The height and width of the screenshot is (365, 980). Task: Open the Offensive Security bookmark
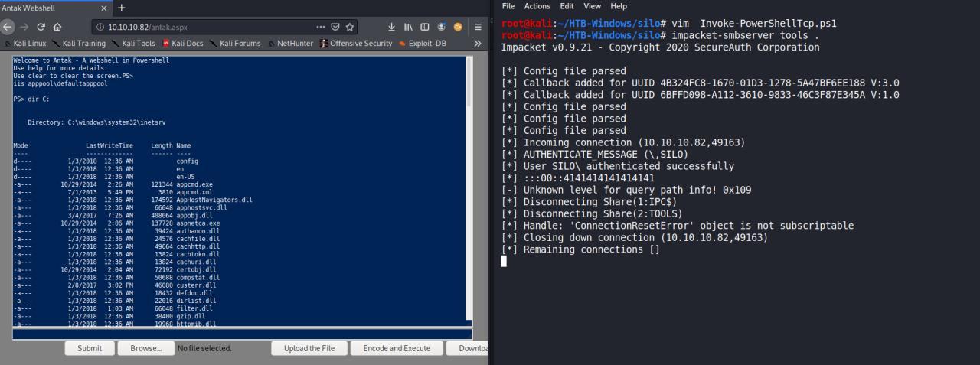[x=356, y=44]
